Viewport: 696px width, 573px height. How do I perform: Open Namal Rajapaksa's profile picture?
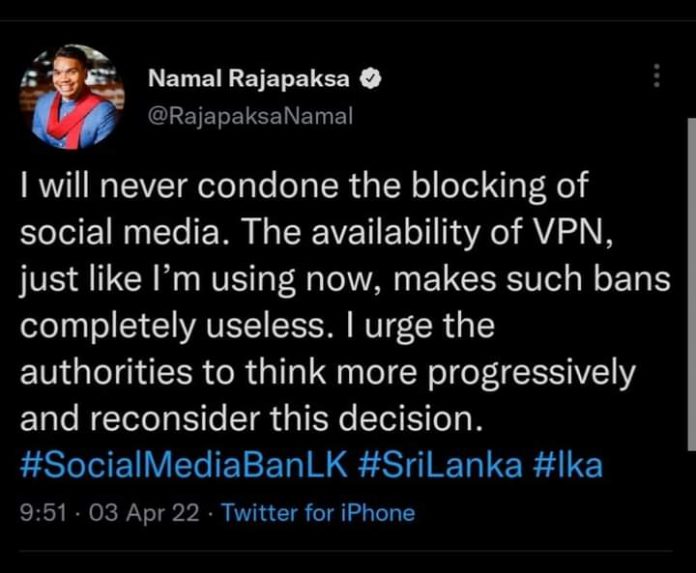[x=68, y=95]
